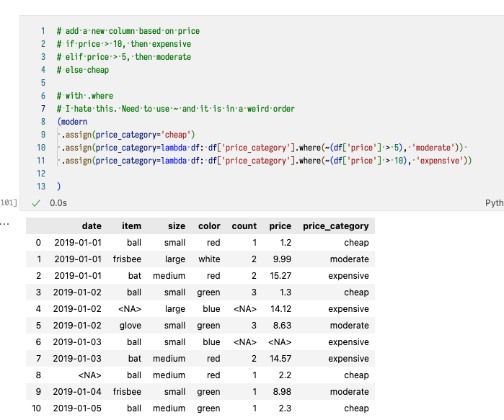The height and width of the screenshot is (420, 504).
Task: Click code line 1 comment text
Action: 128,31
